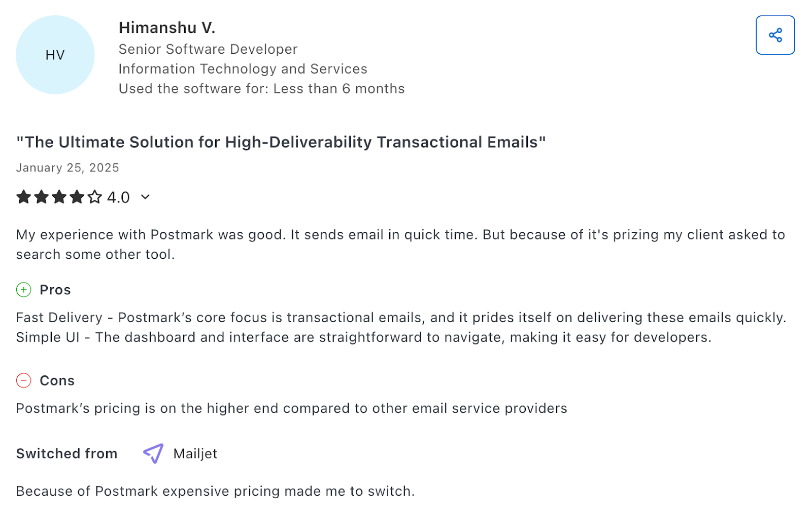Click the Mailjet product name

click(x=195, y=454)
